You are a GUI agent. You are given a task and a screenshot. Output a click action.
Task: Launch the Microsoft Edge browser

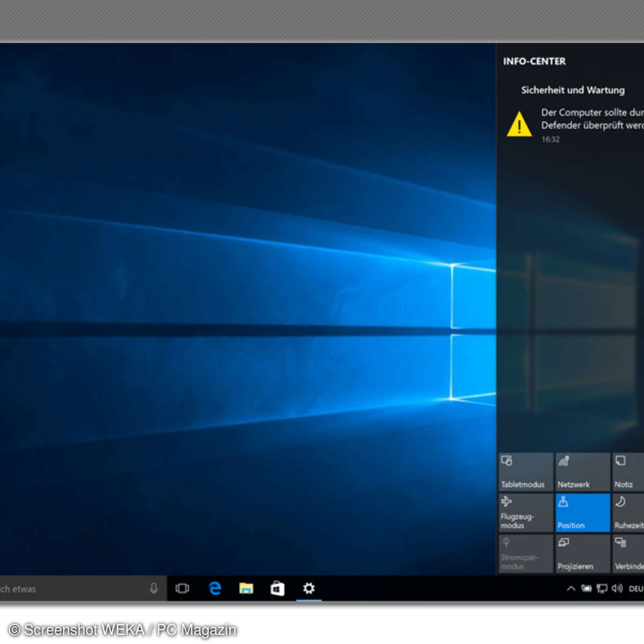pyautogui.click(x=215, y=589)
